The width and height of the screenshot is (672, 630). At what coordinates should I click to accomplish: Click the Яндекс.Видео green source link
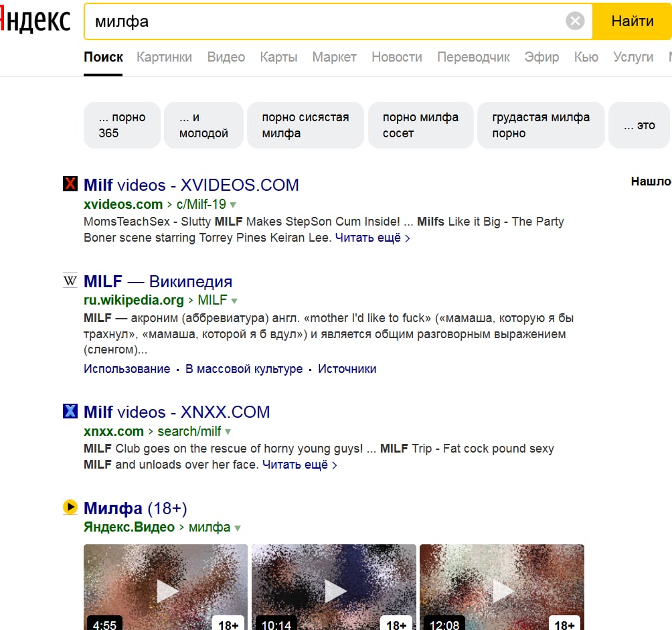tap(129, 527)
